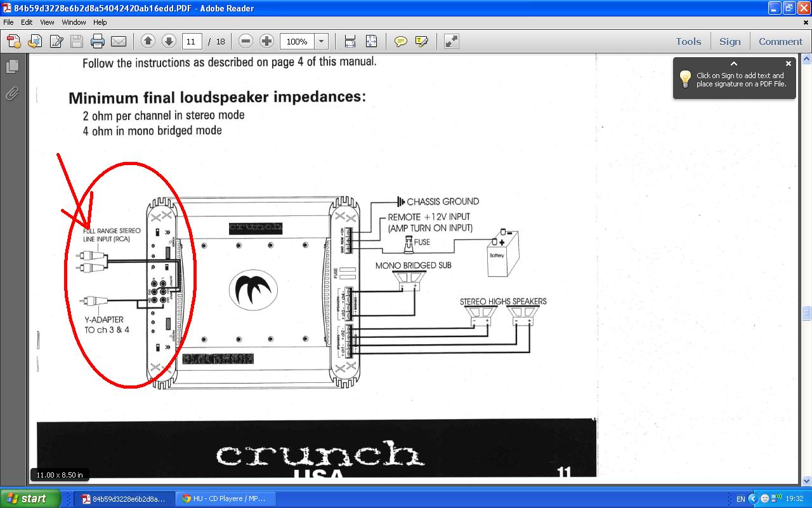The height and width of the screenshot is (508, 812).
Task: Open the Tools pane
Action: [x=688, y=41]
